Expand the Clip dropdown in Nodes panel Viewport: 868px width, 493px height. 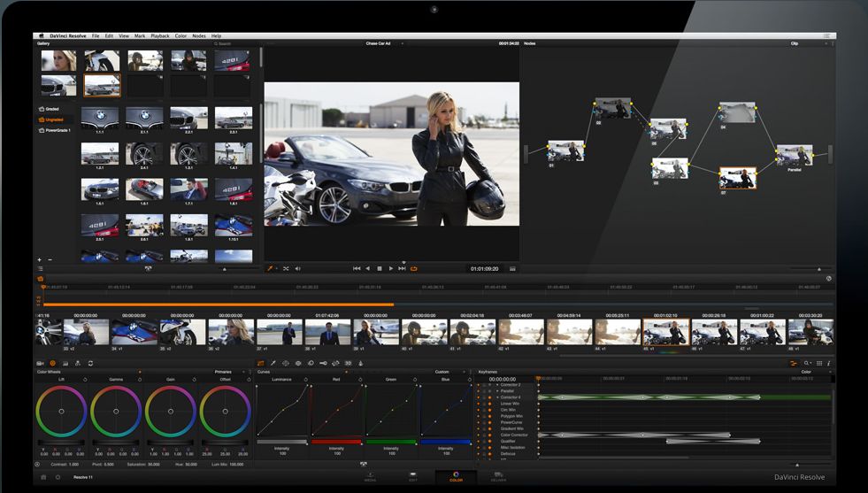point(795,42)
